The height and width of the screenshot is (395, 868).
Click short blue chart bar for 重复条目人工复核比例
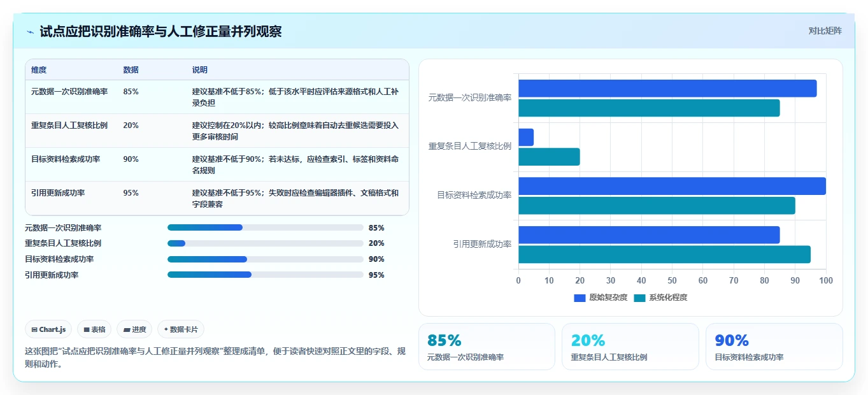[526, 137]
